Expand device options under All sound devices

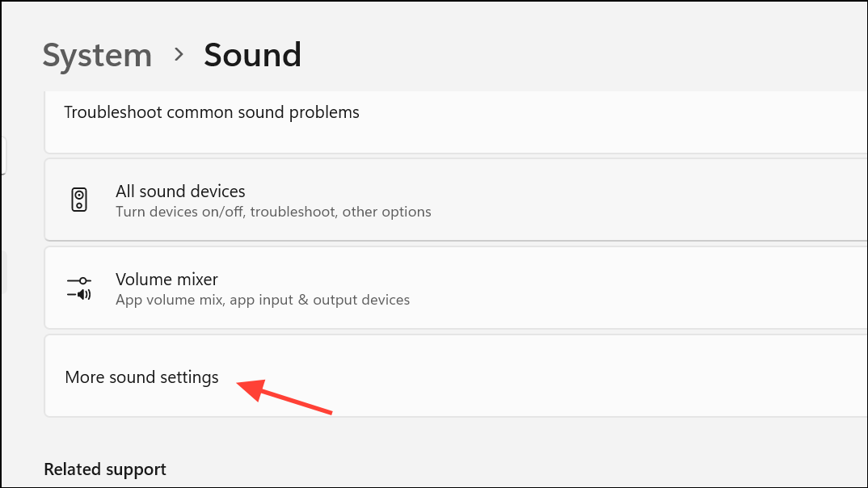click(323, 199)
